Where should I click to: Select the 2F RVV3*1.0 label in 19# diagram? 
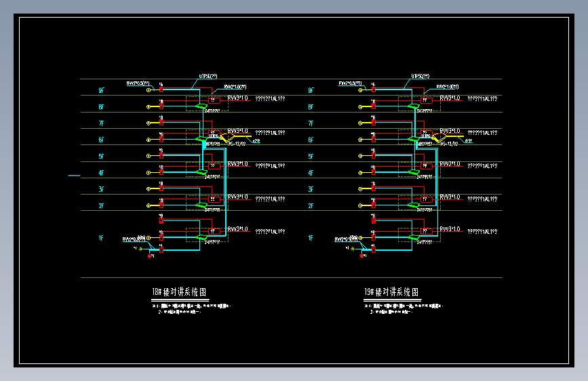pos(450,197)
